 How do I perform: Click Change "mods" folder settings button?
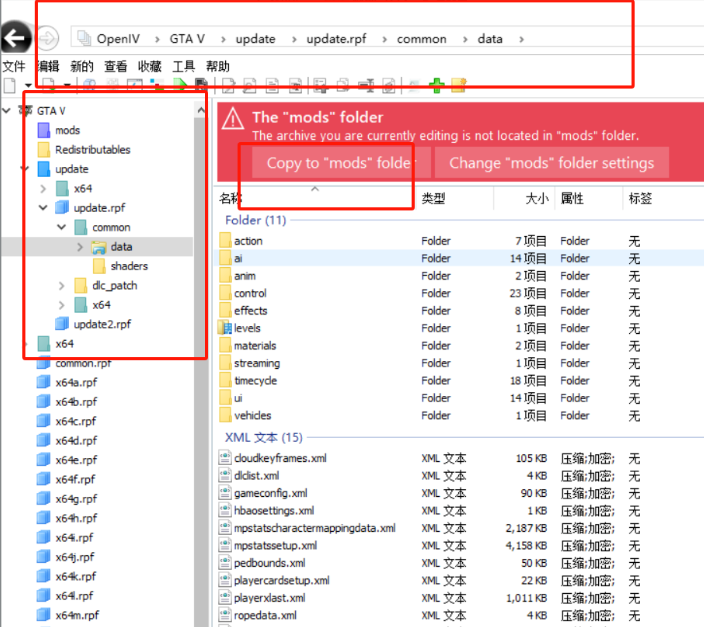pos(551,163)
